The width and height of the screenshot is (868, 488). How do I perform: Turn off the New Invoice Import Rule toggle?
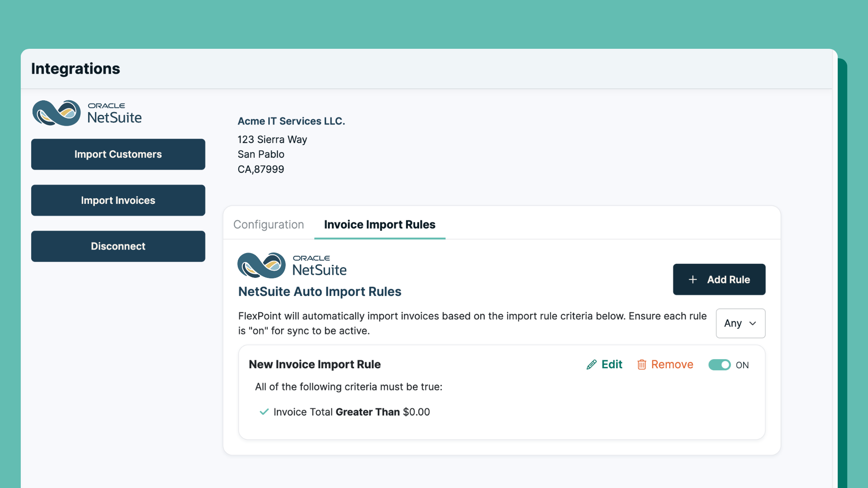pyautogui.click(x=719, y=365)
